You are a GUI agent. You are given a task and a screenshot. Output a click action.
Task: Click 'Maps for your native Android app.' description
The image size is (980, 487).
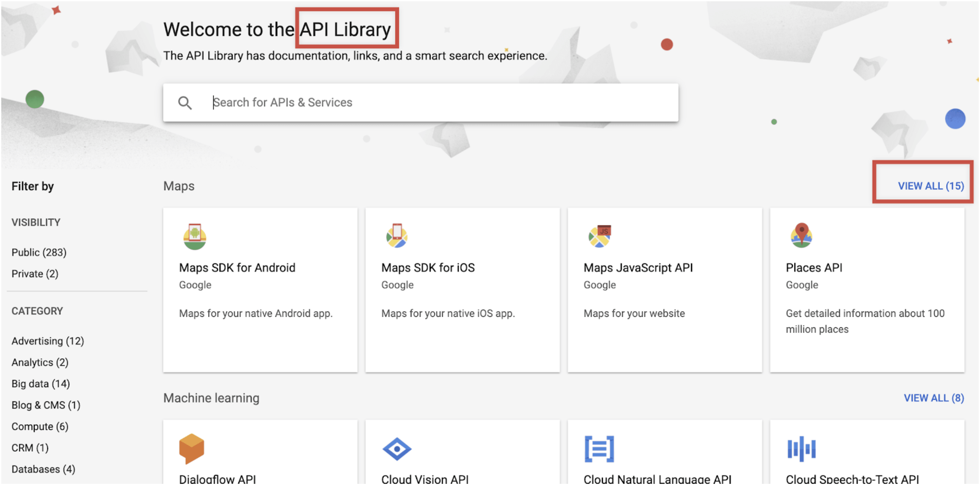click(256, 313)
